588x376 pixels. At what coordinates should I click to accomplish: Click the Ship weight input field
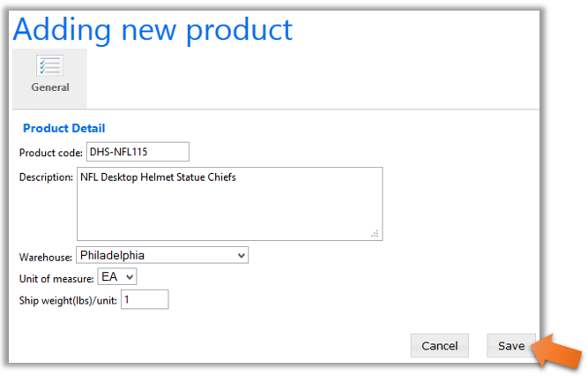pos(145,299)
